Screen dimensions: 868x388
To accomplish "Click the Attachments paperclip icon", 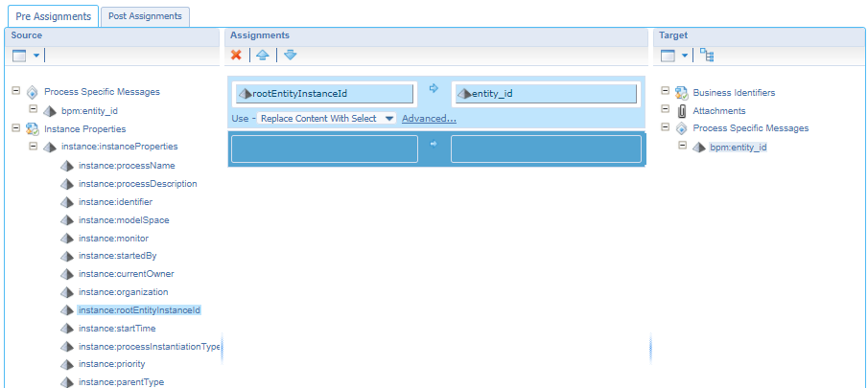I will click(682, 111).
